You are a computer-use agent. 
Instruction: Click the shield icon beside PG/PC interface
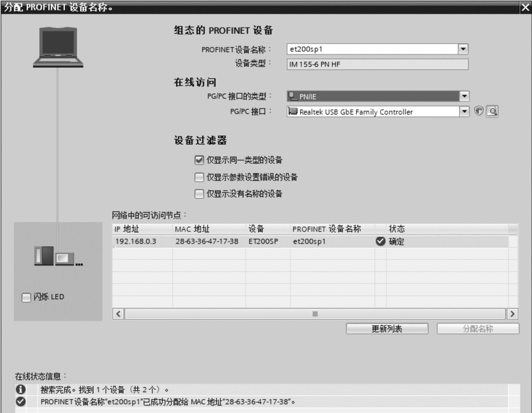click(x=478, y=111)
